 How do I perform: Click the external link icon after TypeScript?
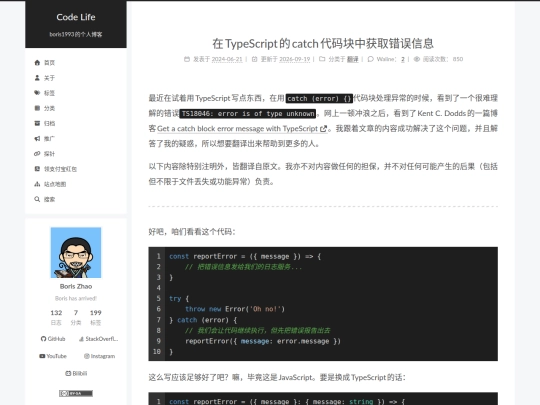[x=323, y=129]
